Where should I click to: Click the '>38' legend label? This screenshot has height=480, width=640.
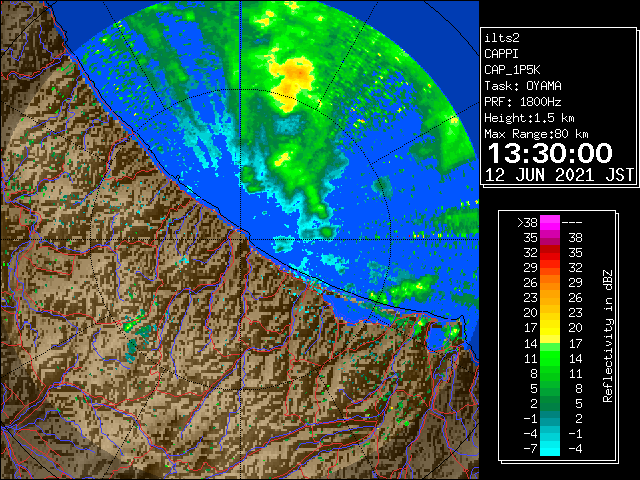(527, 223)
